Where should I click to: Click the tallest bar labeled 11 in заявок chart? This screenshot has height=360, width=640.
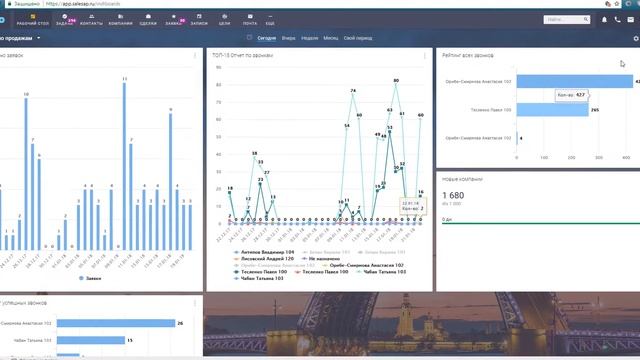[x=124, y=167]
